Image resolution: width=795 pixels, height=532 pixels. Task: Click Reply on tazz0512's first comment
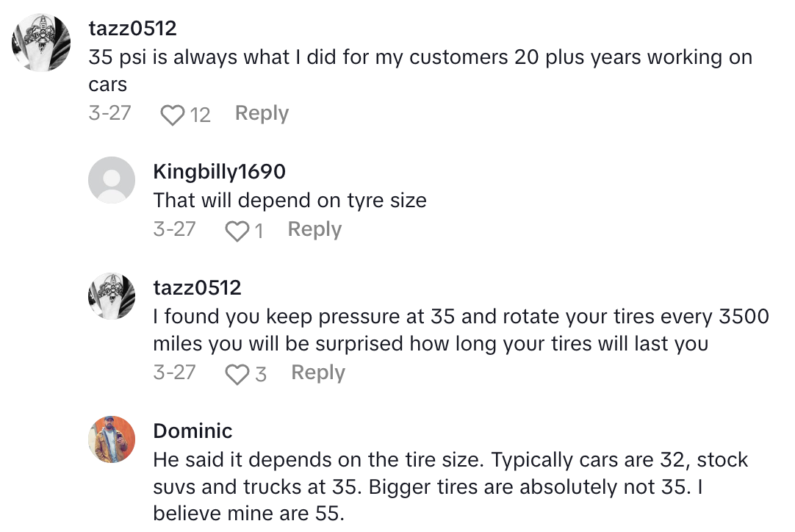pos(261,113)
